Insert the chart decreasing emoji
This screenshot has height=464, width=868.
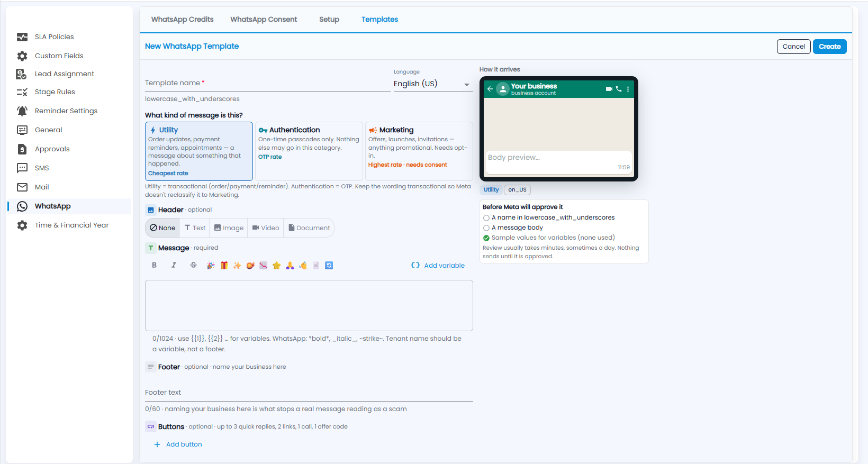click(x=264, y=266)
